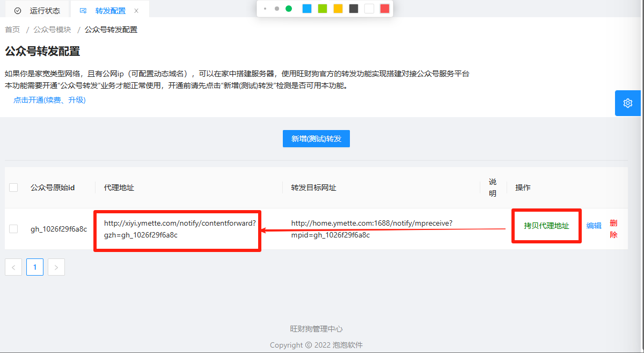The height and width of the screenshot is (353, 644).
Task: Select the large green dot pen size
Action: [289, 9]
